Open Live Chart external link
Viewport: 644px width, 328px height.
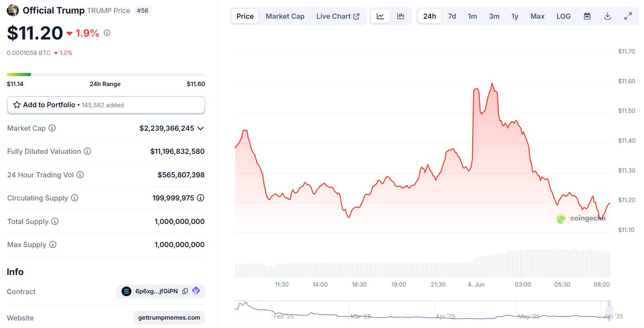338,16
